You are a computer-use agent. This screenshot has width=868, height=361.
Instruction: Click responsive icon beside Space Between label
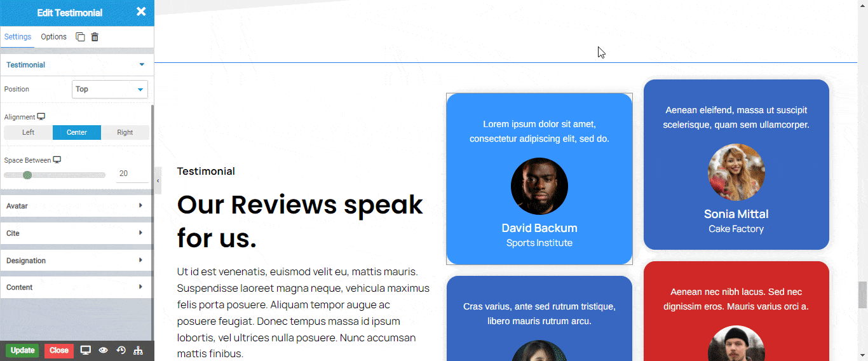[57, 160]
